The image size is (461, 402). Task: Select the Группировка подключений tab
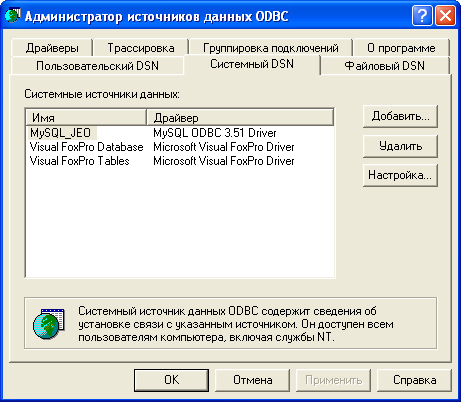click(x=271, y=48)
